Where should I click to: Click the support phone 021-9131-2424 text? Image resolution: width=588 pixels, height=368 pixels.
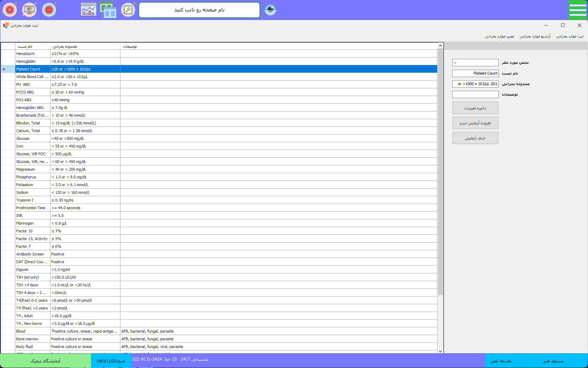(x=147, y=359)
